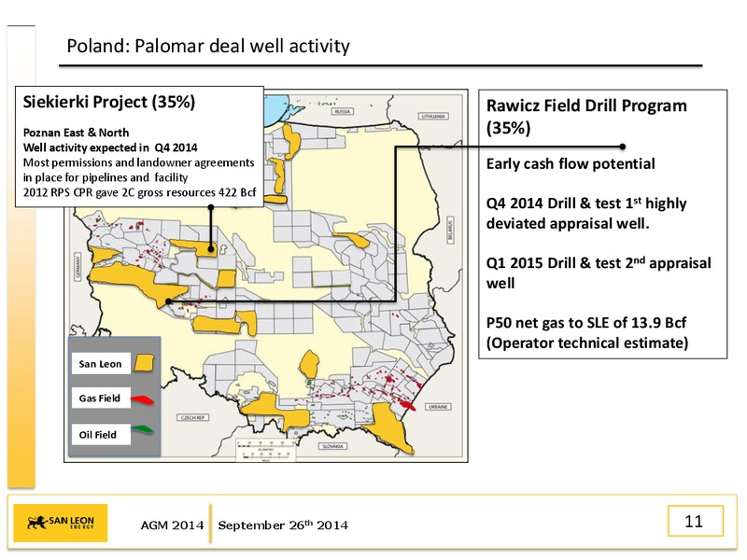747x560 pixels.
Task: Click the 'San Leon' legend label
Action: point(101,364)
